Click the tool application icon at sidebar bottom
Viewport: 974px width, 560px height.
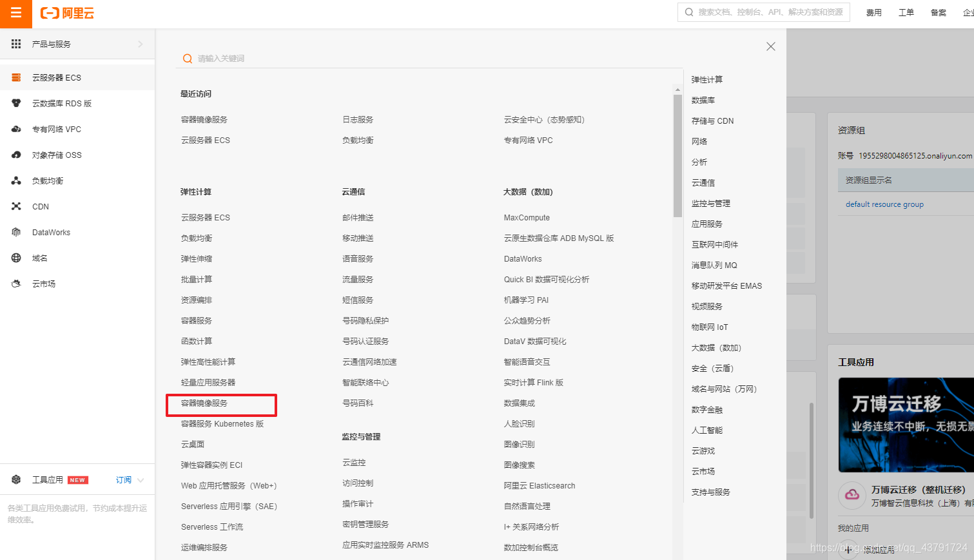tap(16, 479)
